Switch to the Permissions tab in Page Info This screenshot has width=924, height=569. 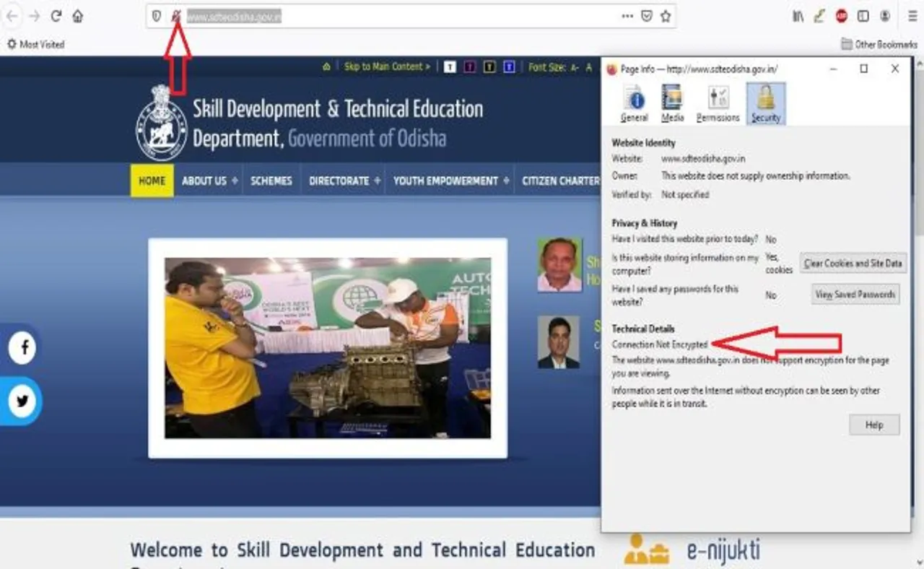(x=718, y=104)
